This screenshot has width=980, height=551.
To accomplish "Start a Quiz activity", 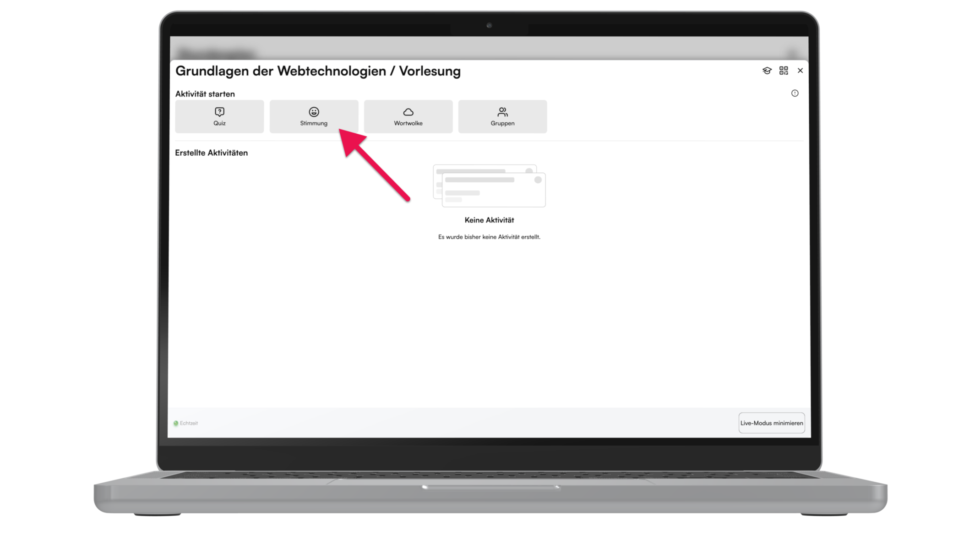I will pyautogui.click(x=219, y=116).
